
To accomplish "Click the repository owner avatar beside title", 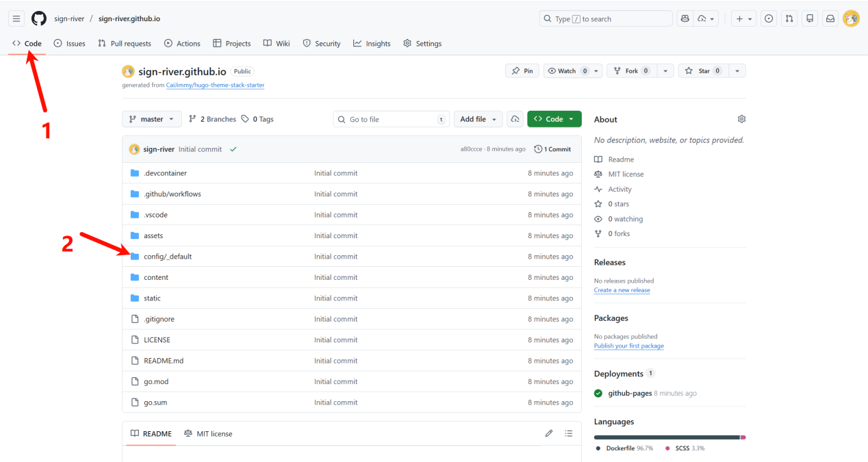I will 128,71.
